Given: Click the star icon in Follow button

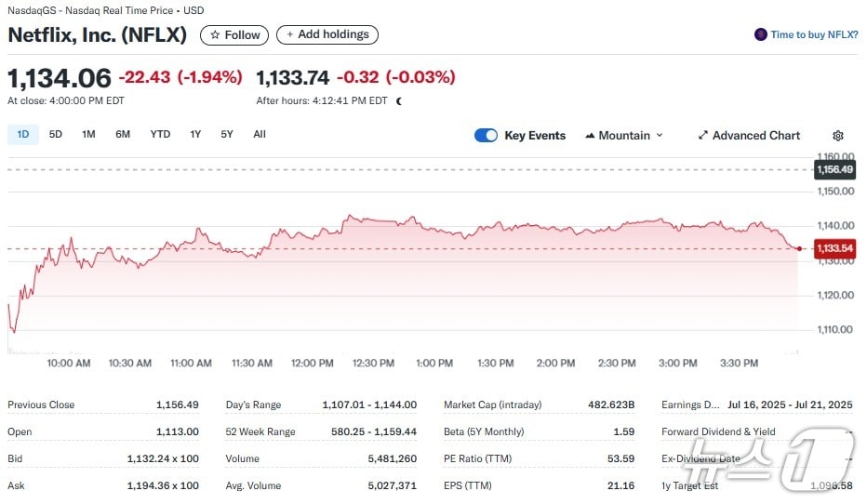Looking at the screenshot, I should (215, 34).
